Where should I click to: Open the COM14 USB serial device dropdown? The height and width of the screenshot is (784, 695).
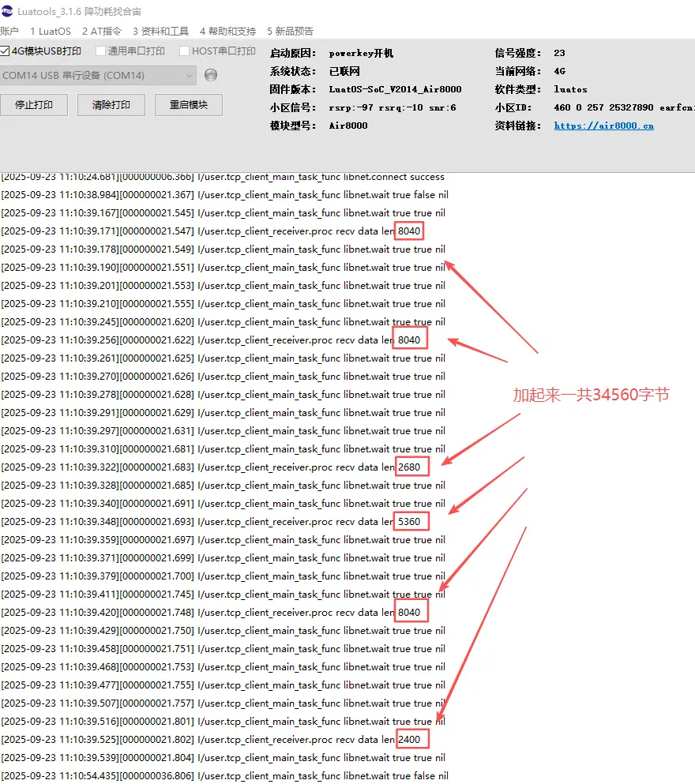click(x=98, y=76)
